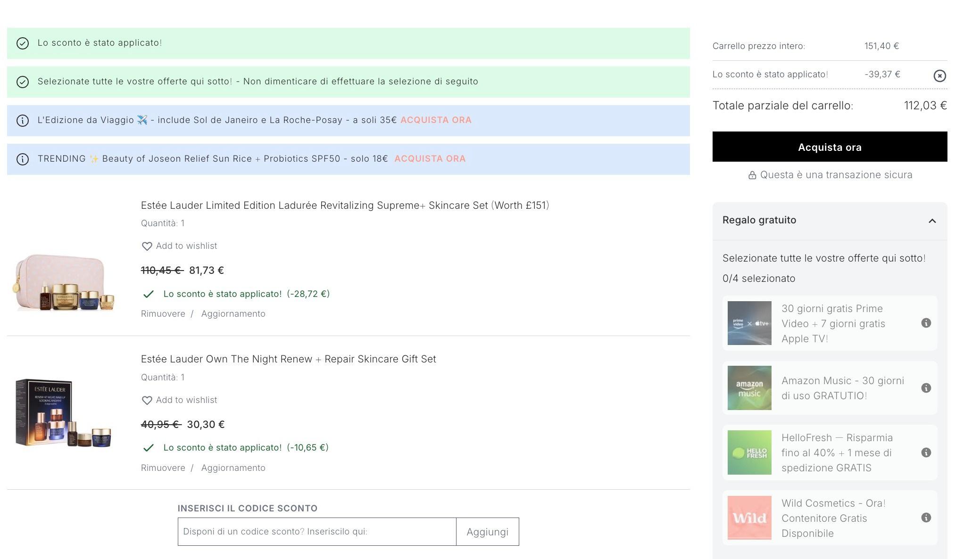The width and height of the screenshot is (980, 559).
Task: Open the Own The Night Gift Set title
Action: [x=288, y=359]
